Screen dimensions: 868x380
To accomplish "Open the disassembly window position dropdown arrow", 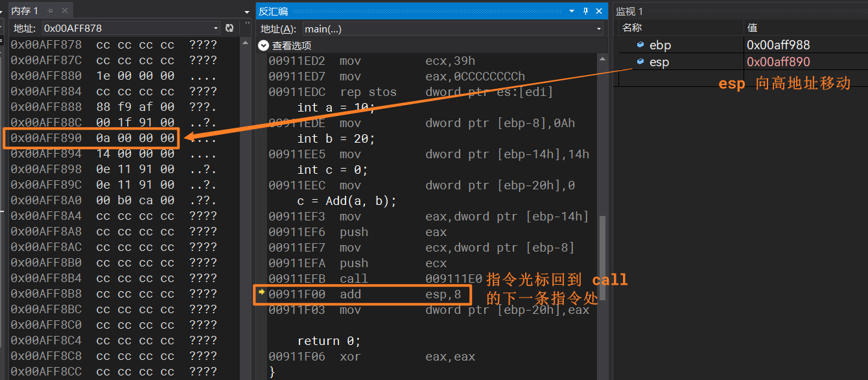I will click(572, 11).
